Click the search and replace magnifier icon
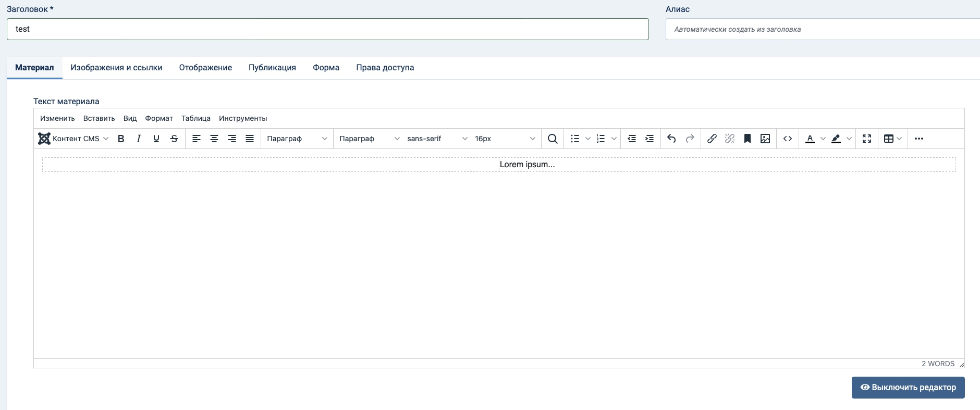 [553, 139]
